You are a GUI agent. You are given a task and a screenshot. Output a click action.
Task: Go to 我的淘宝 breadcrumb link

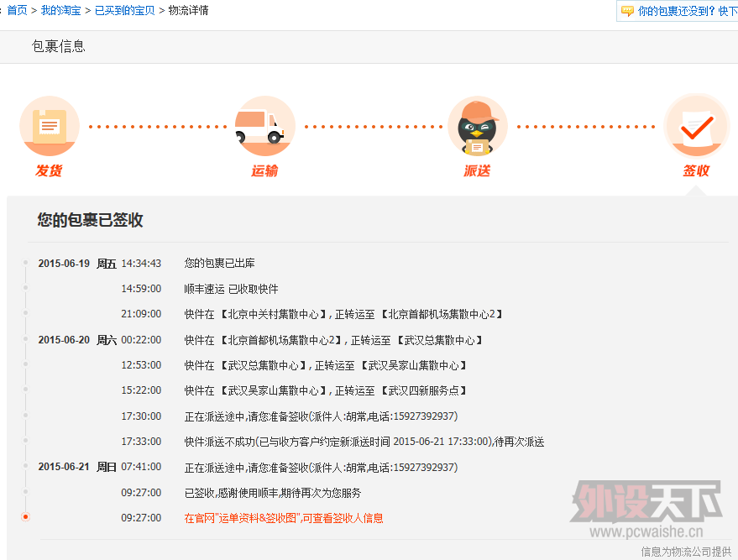60,11
